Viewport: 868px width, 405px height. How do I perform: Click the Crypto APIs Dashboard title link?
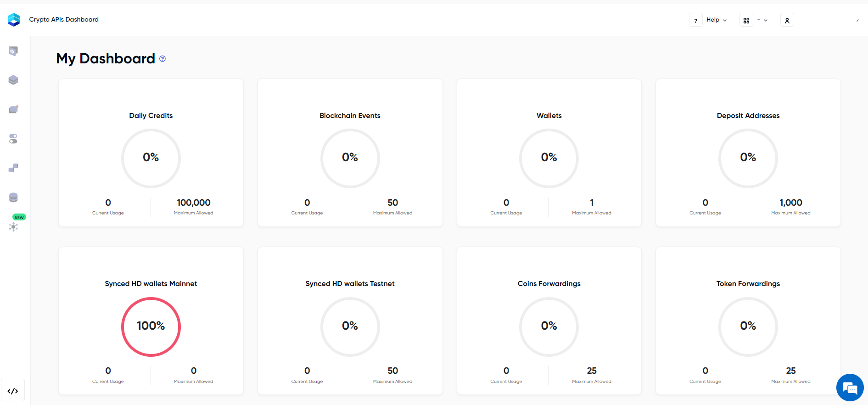tap(64, 19)
